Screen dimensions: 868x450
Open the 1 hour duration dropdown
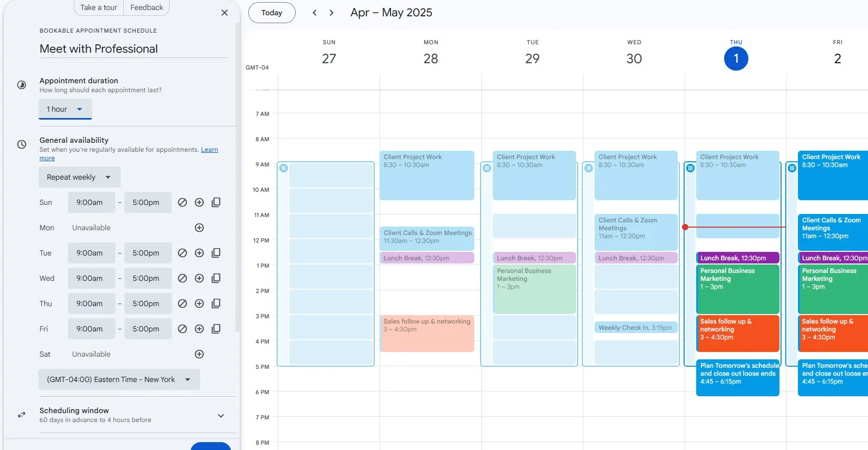[x=65, y=109]
